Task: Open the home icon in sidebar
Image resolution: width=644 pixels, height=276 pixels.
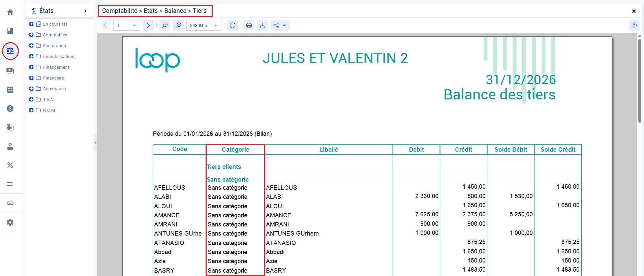Action: tap(10, 12)
